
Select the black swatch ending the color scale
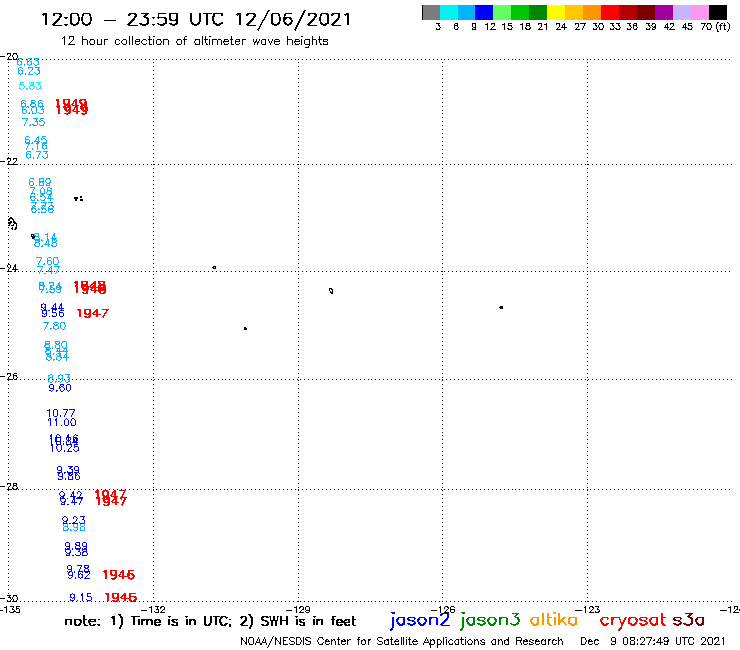tap(718, 12)
